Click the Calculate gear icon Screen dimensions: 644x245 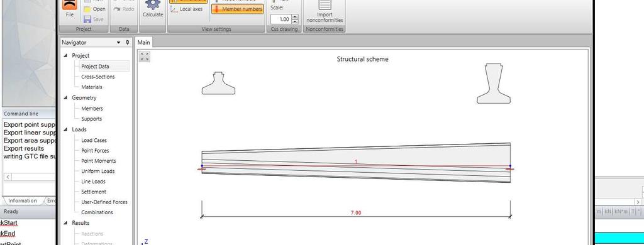(x=153, y=4)
